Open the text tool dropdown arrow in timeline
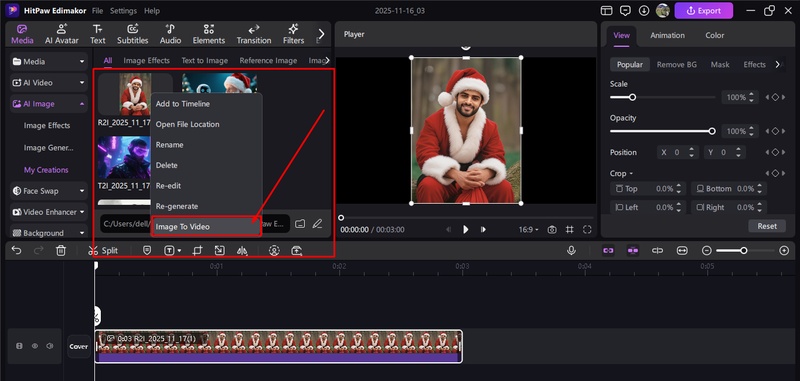The width and height of the screenshot is (800, 381). click(179, 251)
